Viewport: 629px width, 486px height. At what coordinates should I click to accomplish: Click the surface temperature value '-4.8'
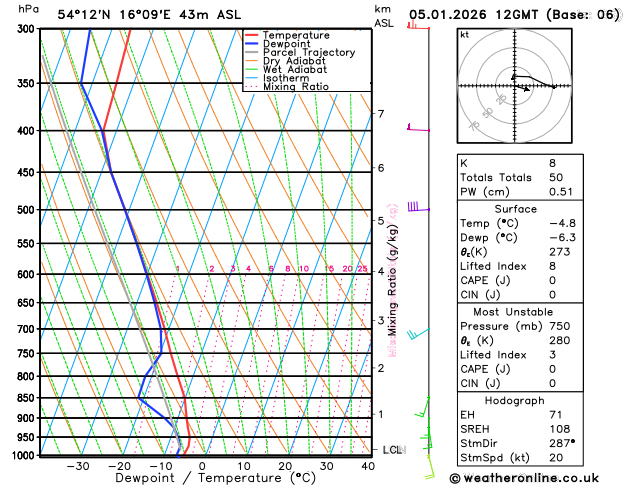[x=562, y=223]
